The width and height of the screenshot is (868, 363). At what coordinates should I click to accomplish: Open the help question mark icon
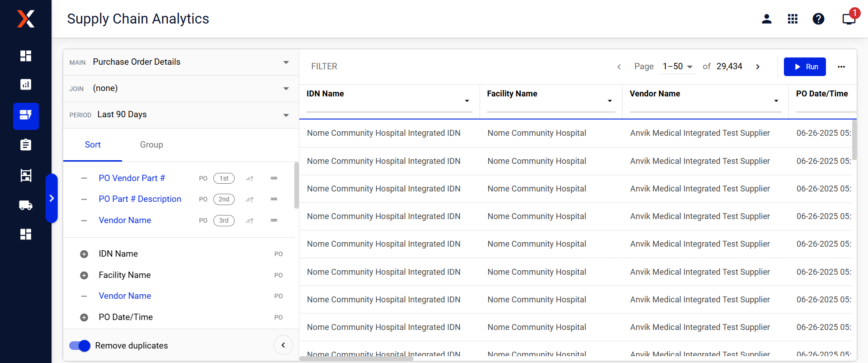(x=818, y=19)
